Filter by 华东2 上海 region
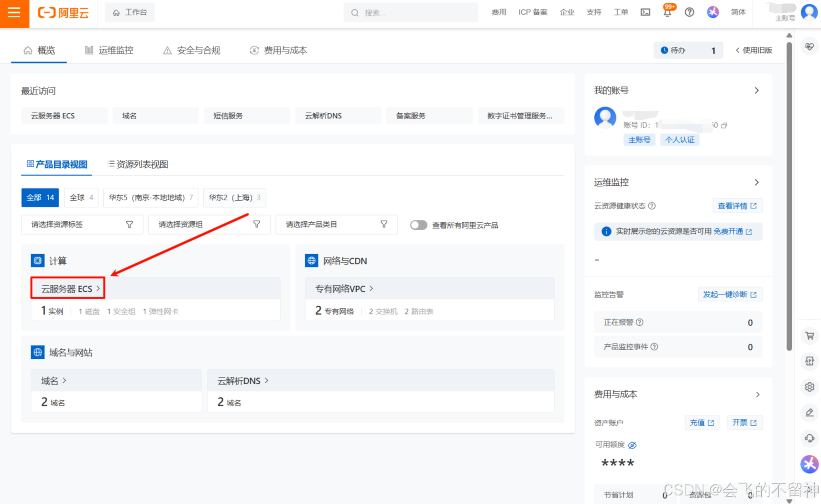Viewport: 821px width, 504px height. [234, 197]
